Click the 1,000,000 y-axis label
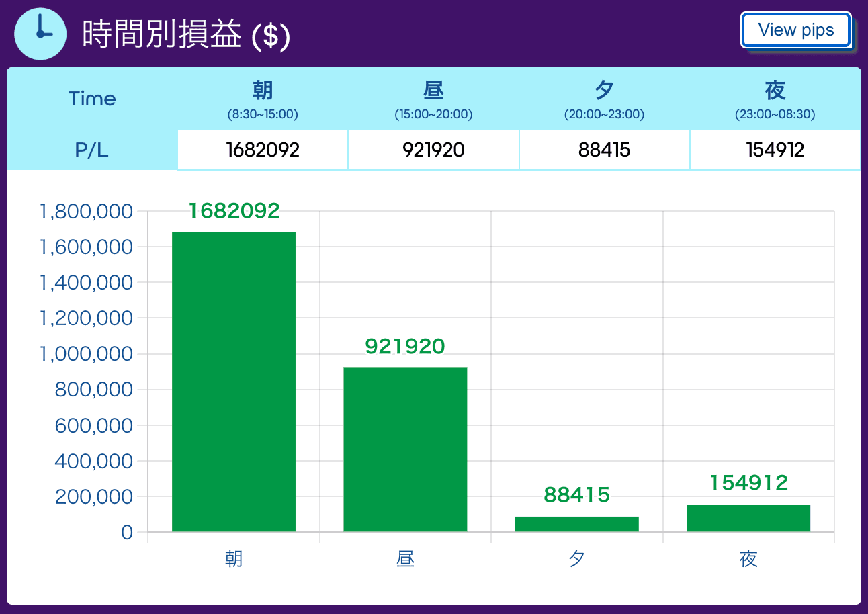The image size is (868, 614). pyautogui.click(x=86, y=354)
